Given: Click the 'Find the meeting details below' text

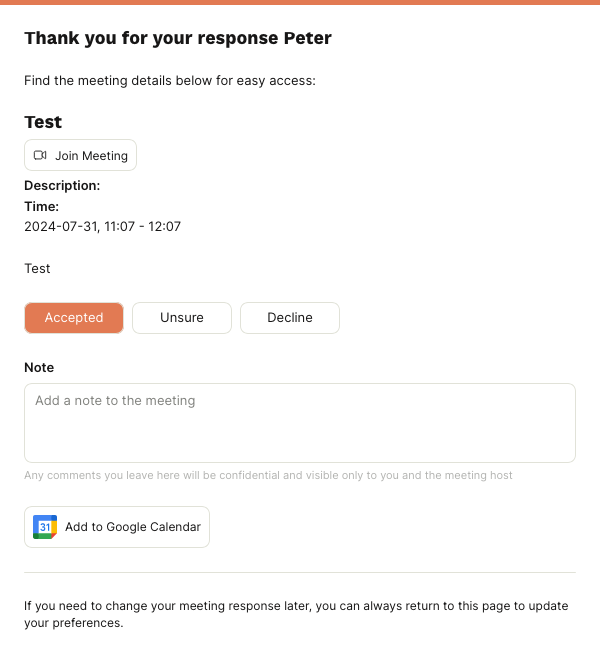Looking at the screenshot, I should tap(170, 80).
